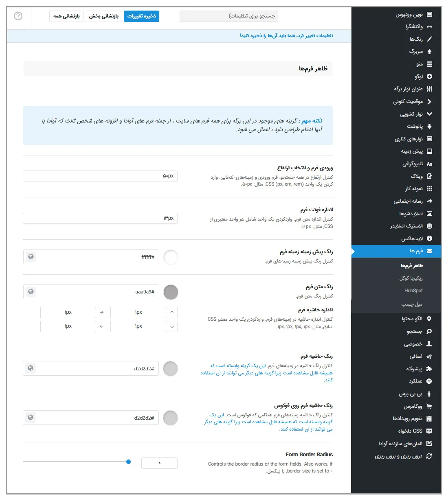The image size is (448, 501).
Task: Click globe icon in background color field
Action: [31, 257]
